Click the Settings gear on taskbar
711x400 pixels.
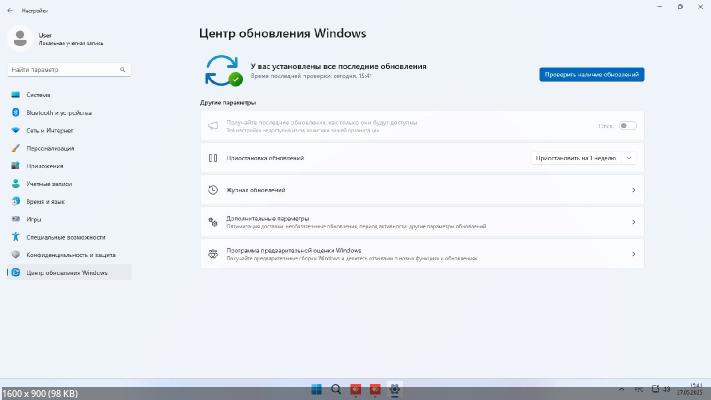pyautogui.click(x=394, y=389)
